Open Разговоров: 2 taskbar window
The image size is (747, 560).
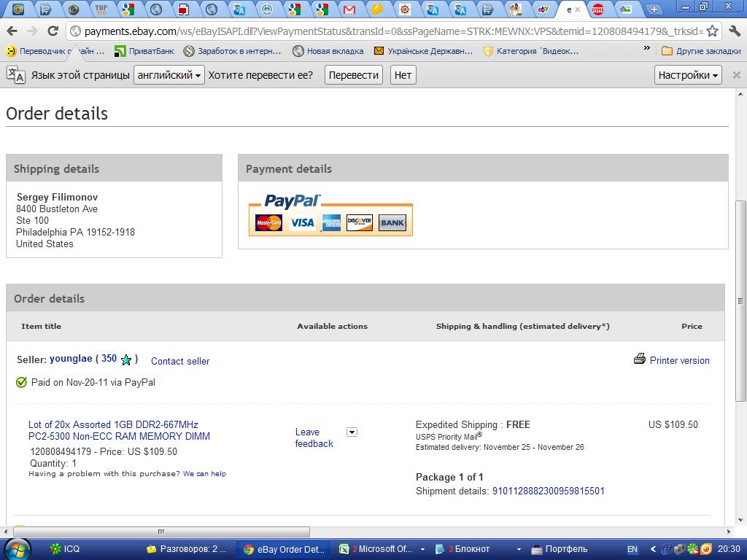click(186, 549)
